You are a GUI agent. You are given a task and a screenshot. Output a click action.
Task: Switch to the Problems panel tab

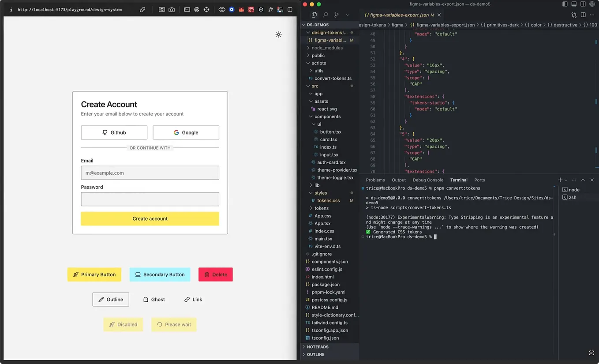(x=375, y=180)
